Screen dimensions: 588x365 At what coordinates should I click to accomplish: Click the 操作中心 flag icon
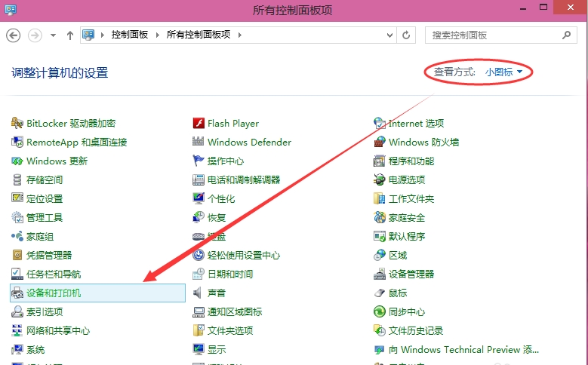coord(199,161)
